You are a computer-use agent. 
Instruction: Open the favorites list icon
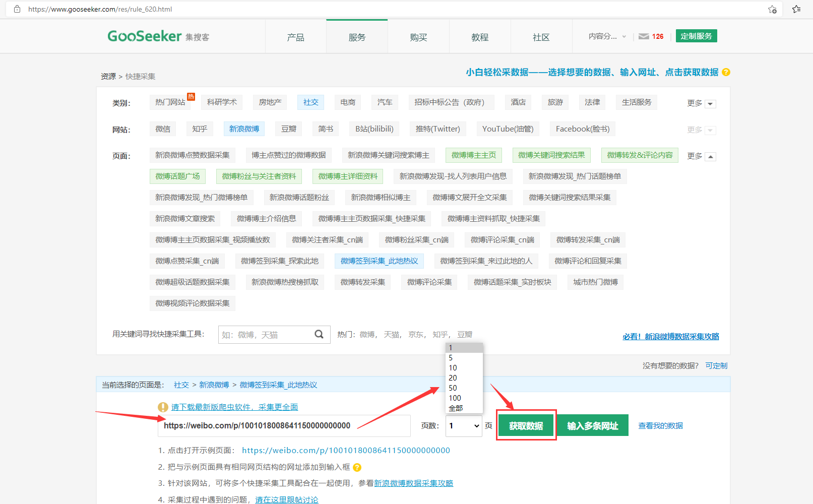click(x=796, y=9)
